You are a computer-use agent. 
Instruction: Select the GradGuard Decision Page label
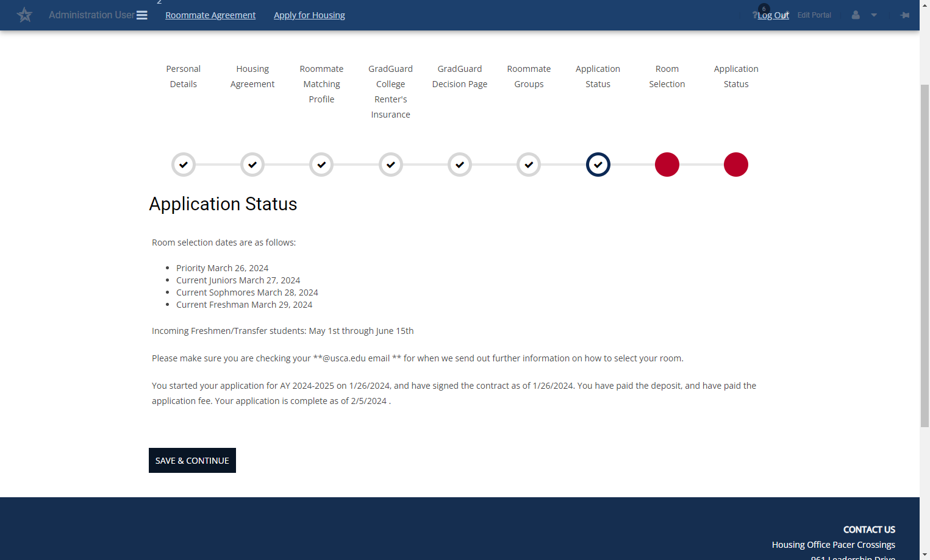click(x=460, y=77)
